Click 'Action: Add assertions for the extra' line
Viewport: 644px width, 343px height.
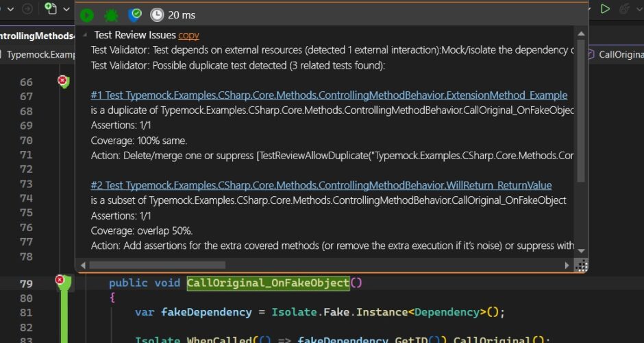332,246
